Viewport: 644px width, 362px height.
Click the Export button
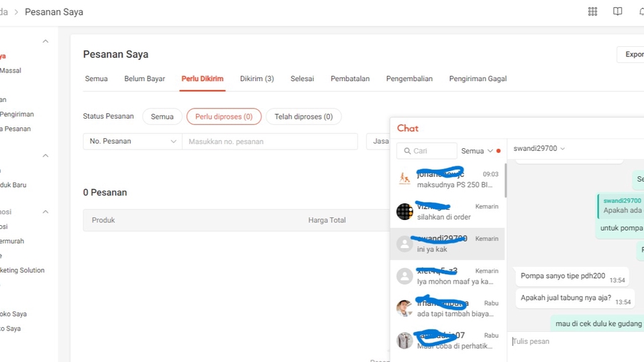pyautogui.click(x=631, y=54)
